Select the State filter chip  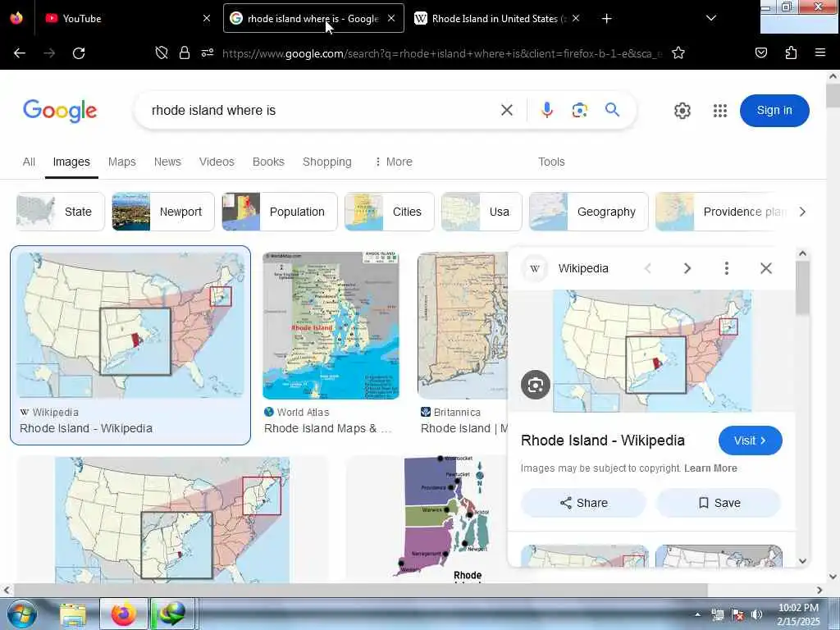pyautogui.click(x=61, y=212)
